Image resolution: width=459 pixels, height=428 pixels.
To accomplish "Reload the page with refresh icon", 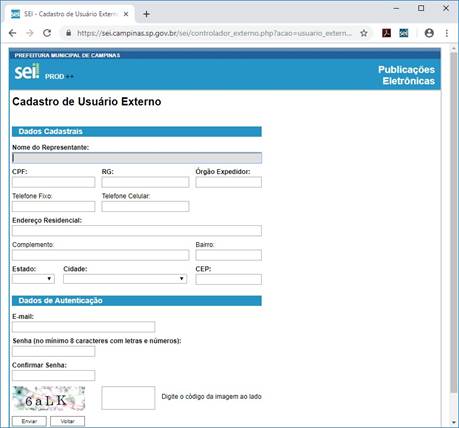I will coord(47,33).
